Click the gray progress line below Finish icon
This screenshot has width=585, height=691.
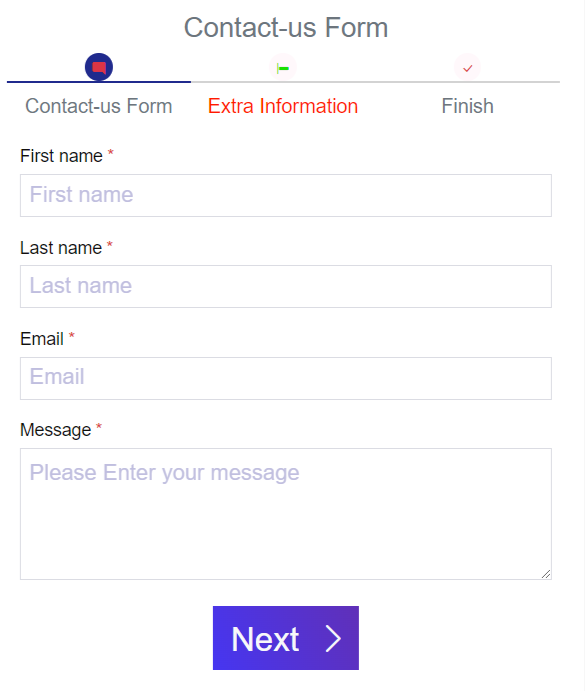467,82
